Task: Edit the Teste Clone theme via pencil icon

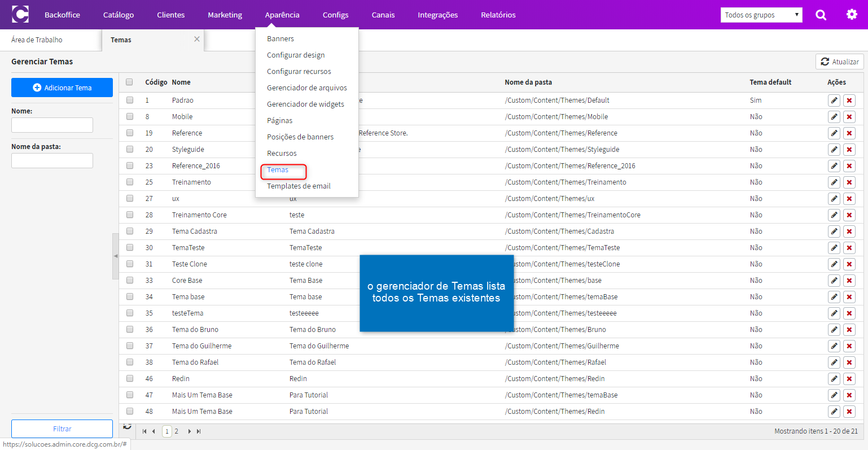Action: [834, 264]
